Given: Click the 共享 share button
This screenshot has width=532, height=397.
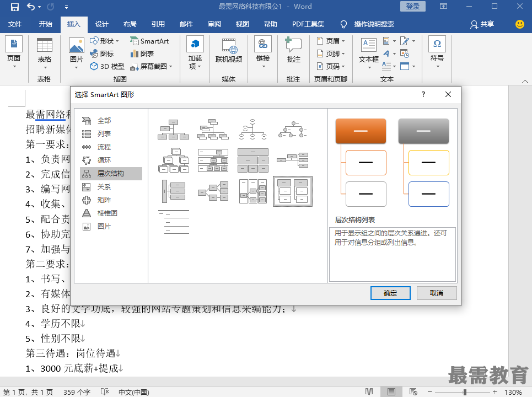Looking at the screenshot, I should tap(482, 24).
